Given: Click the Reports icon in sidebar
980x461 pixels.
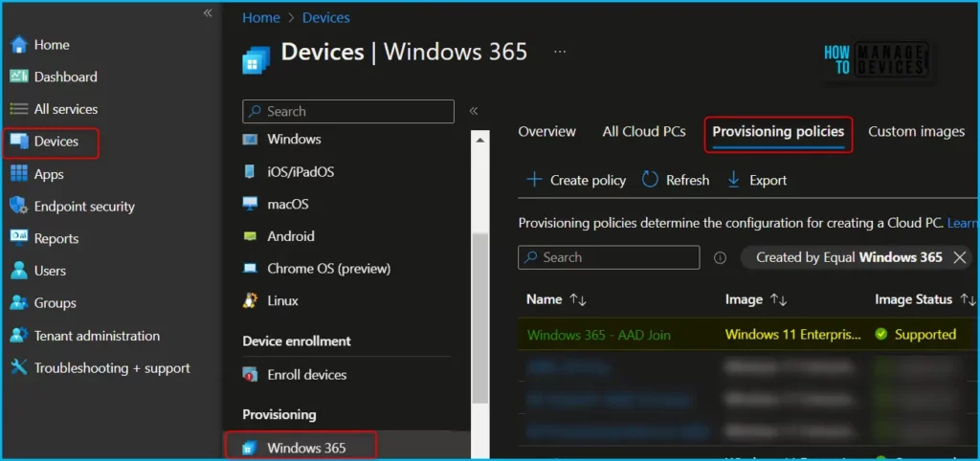Looking at the screenshot, I should 19,238.
